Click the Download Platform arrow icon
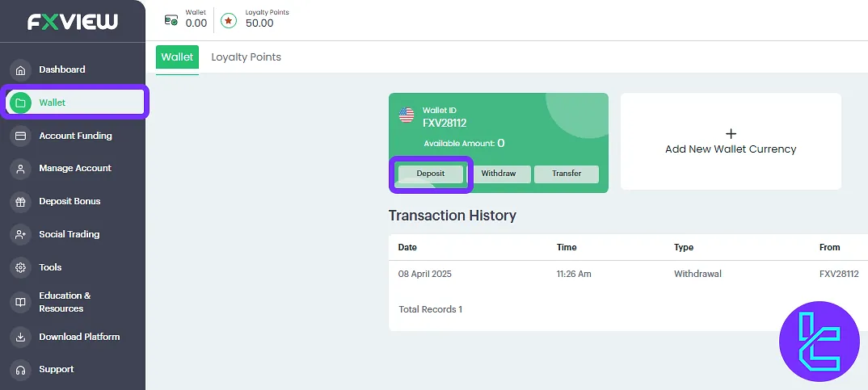Viewport: 868px width, 390px height. tap(20, 337)
